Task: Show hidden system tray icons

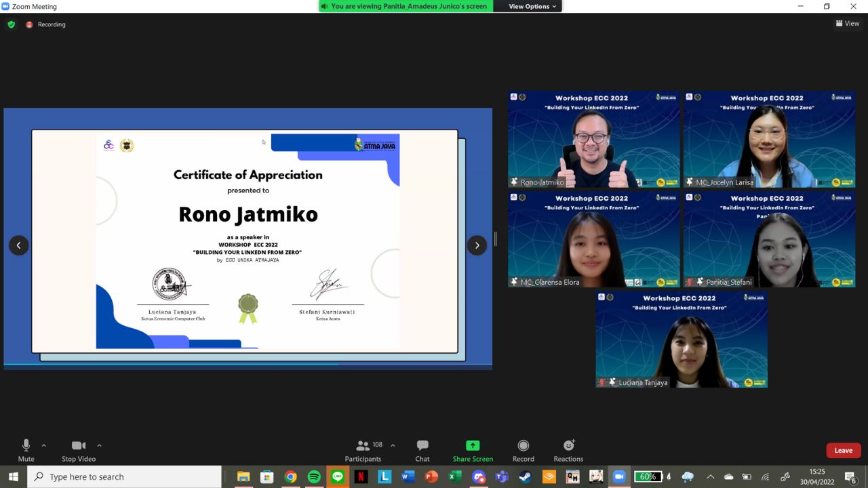Action: (x=710, y=476)
